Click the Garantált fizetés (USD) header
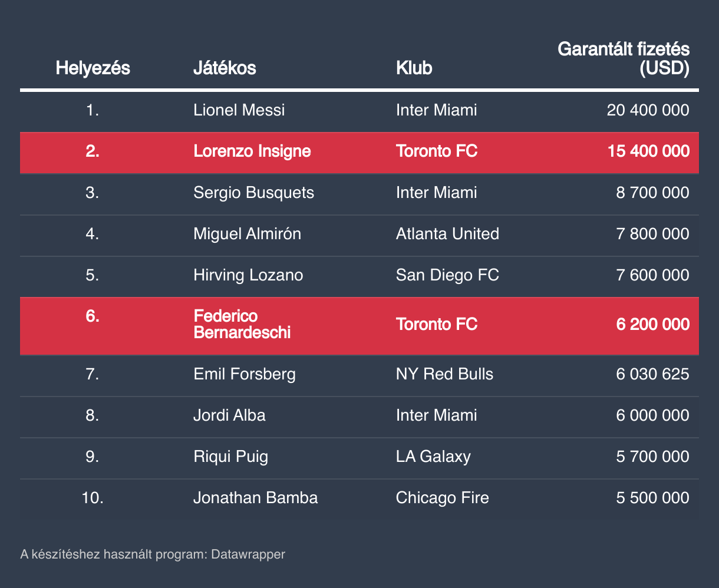719x588 pixels. tap(624, 59)
